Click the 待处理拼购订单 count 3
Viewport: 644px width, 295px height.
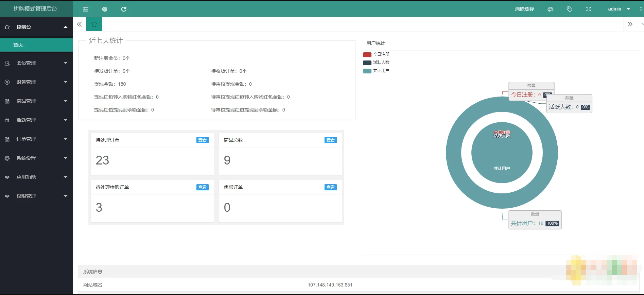click(99, 207)
